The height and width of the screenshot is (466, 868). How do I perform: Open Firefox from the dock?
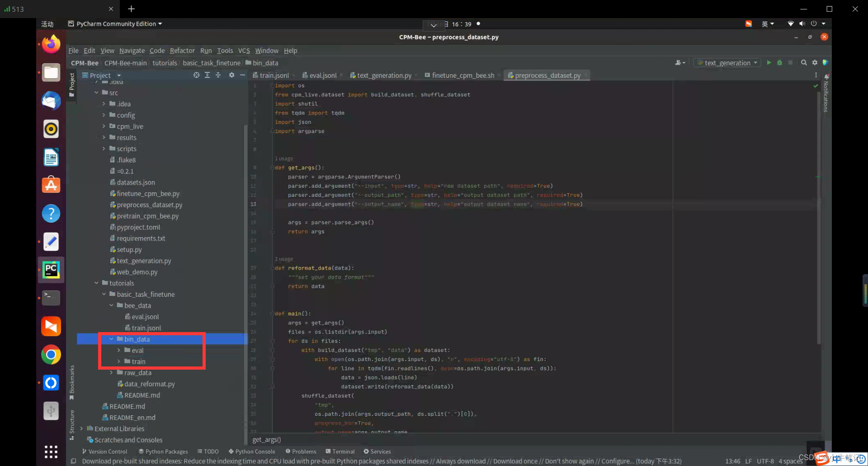(x=51, y=44)
